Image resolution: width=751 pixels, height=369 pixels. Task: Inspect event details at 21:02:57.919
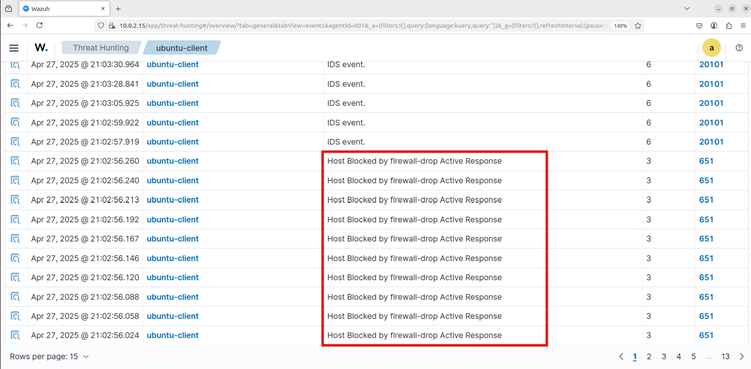tap(15, 142)
